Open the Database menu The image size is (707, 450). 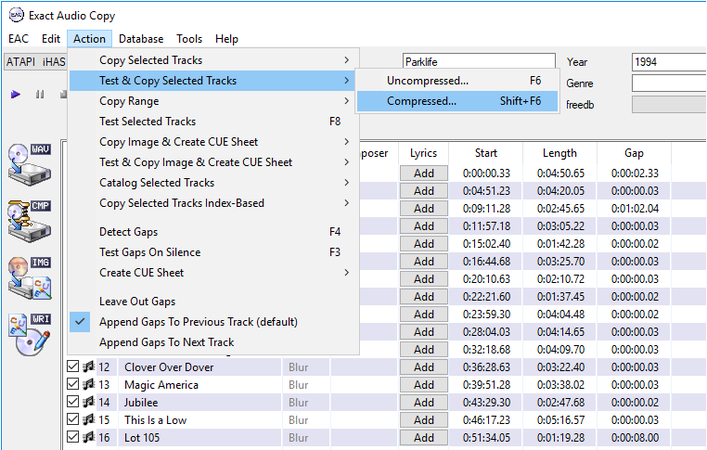pyautogui.click(x=141, y=39)
